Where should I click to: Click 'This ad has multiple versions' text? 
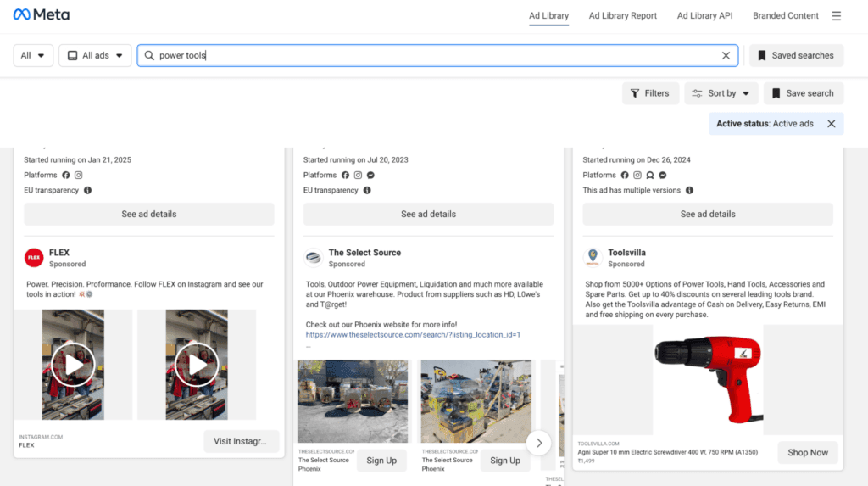tap(632, 190)
